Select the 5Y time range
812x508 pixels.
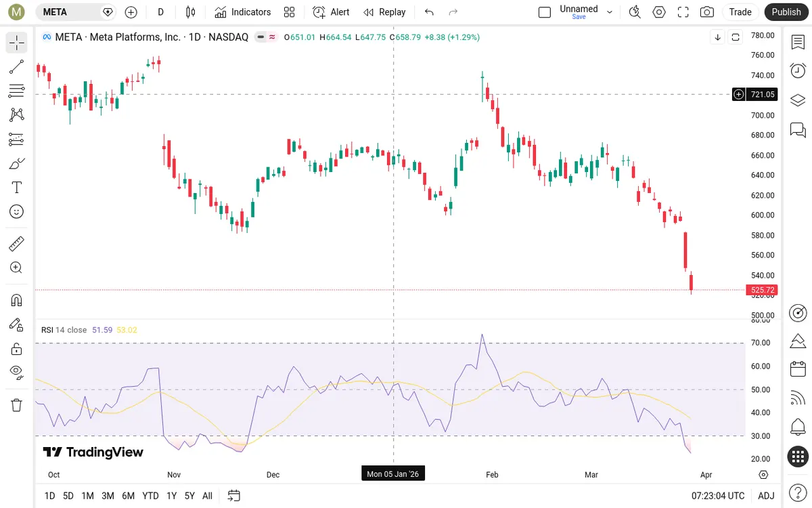point(189,496)
